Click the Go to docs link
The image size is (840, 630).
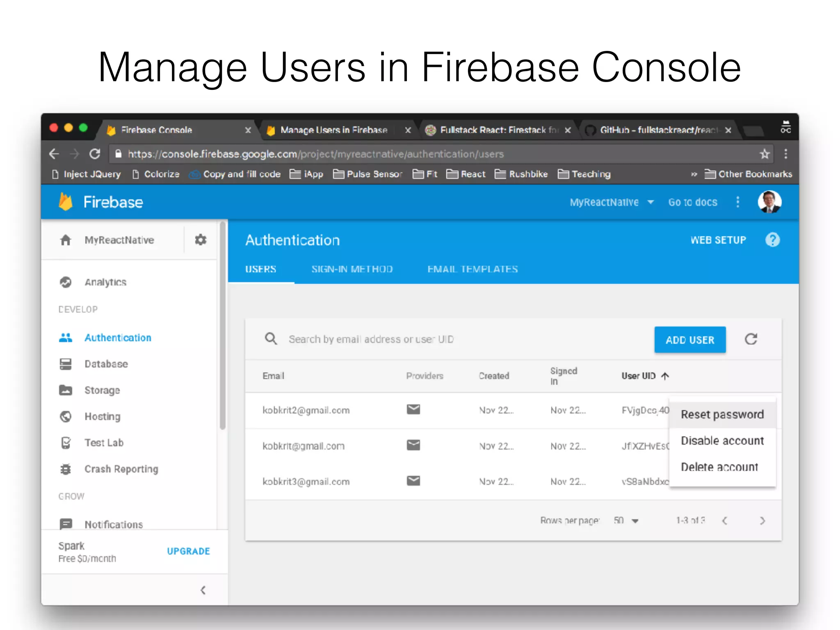(693, 202)
